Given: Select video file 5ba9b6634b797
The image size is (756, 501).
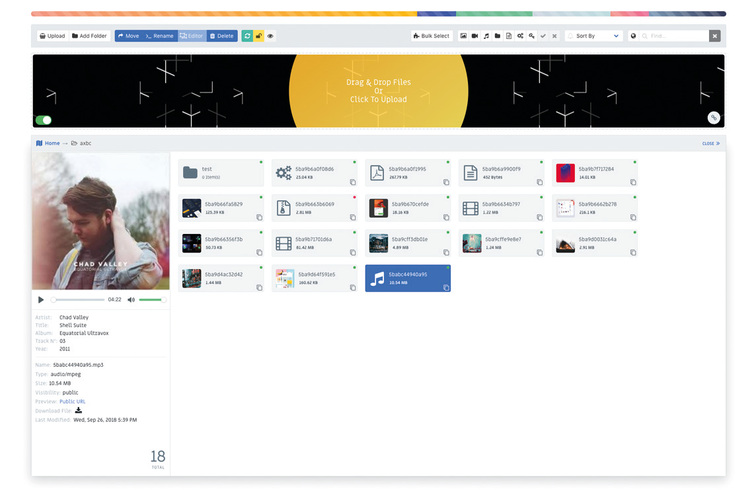Looking at the screenshot, I should [501, 208].
